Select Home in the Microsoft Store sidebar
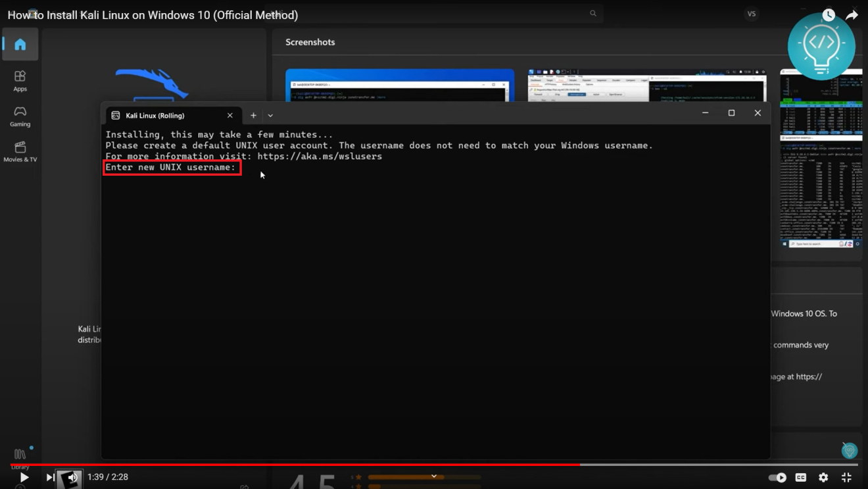The image size is (868, 489). [x=20, y=44]
